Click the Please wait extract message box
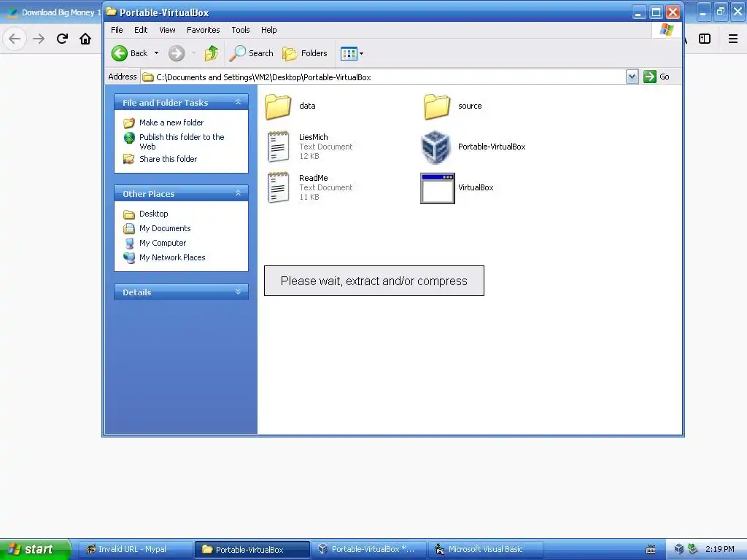This screenshot has width=747, height=560. (374, 281)
